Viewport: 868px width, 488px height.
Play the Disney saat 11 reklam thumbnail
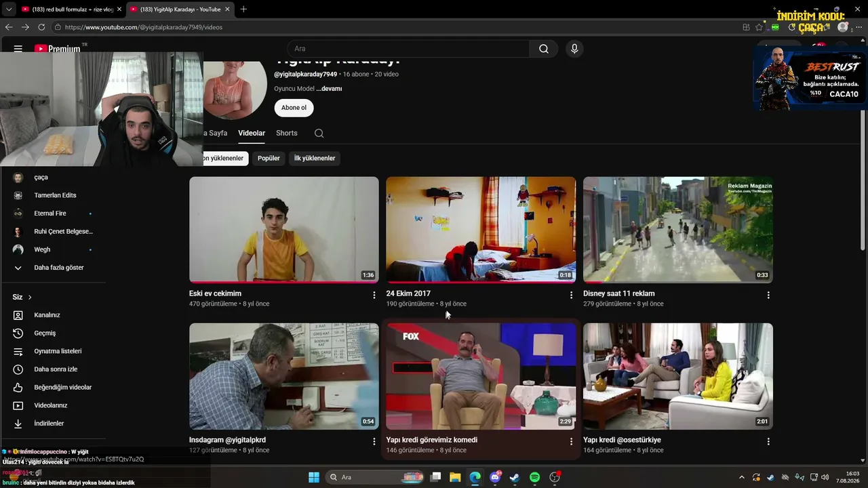pos(678,230)
